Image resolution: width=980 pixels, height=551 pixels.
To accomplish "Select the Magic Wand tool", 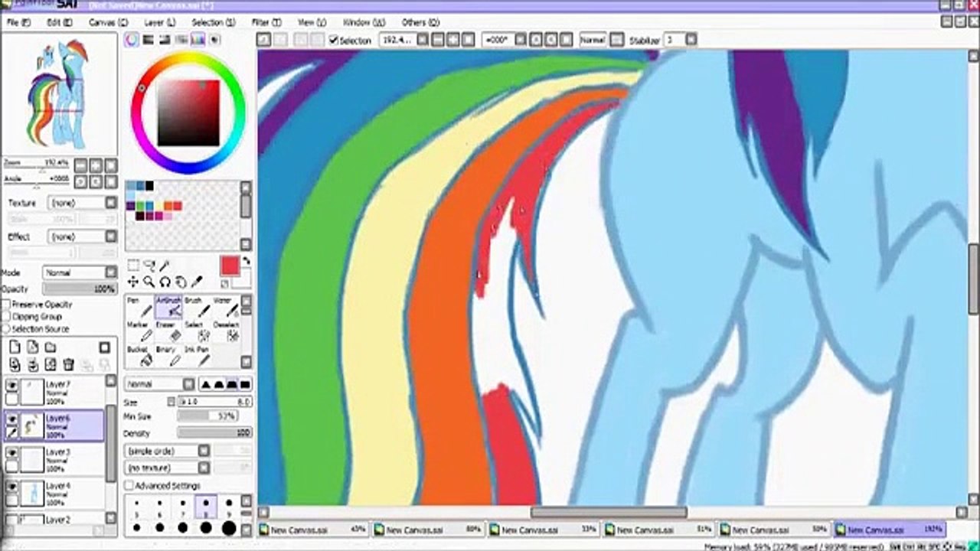I will 165,266.
